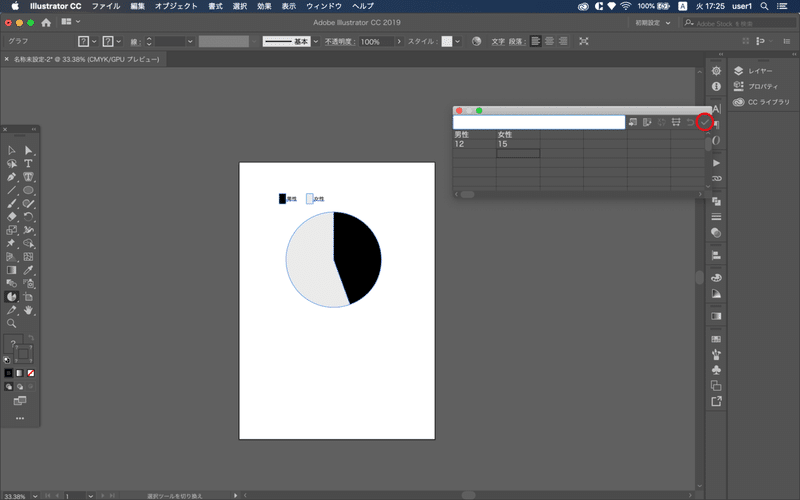800x500 pixels.
Task: Expand the opacity 100% arrow
Action: pos(399,41)
